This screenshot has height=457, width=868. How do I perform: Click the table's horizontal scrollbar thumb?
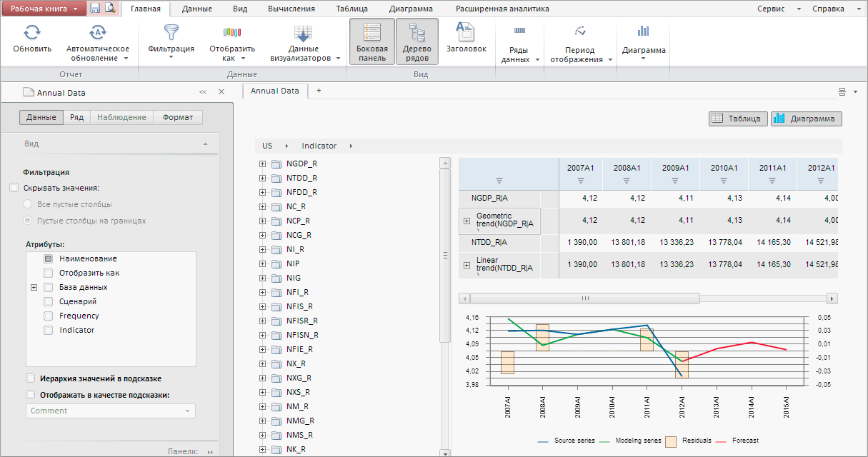coord(584,298)
